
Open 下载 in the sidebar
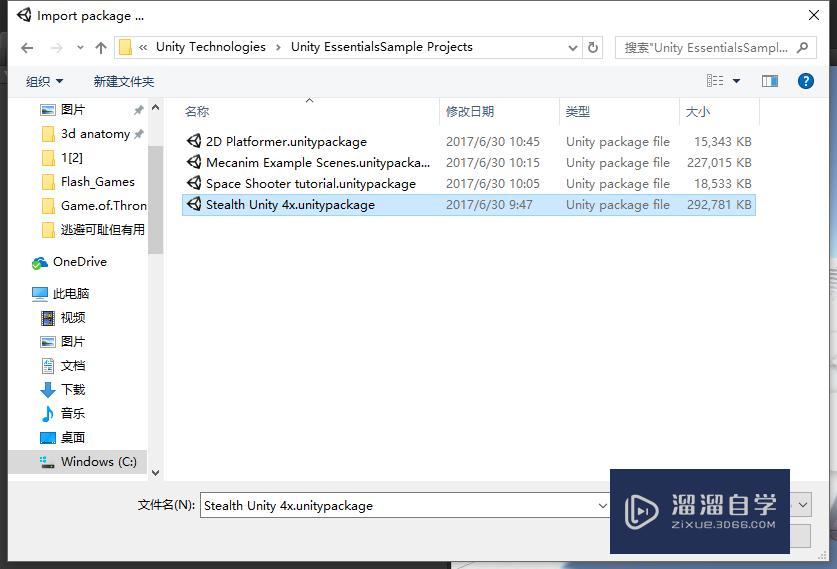point(73,390)
